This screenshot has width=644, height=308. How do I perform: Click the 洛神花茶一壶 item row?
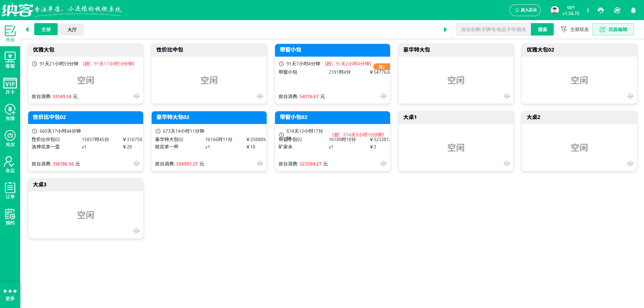(x=86, y=147)
